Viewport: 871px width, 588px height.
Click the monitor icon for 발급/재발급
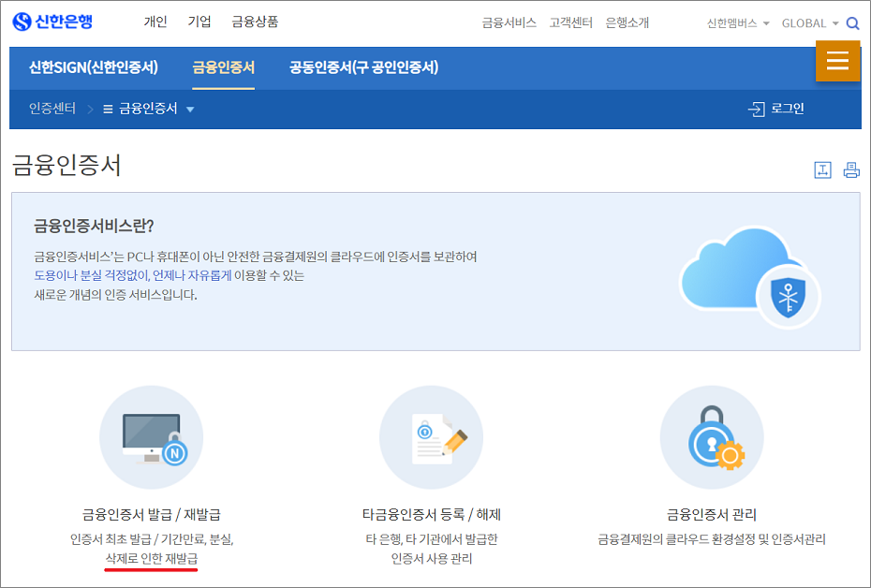pyautogui.click(x=151, y=437)
